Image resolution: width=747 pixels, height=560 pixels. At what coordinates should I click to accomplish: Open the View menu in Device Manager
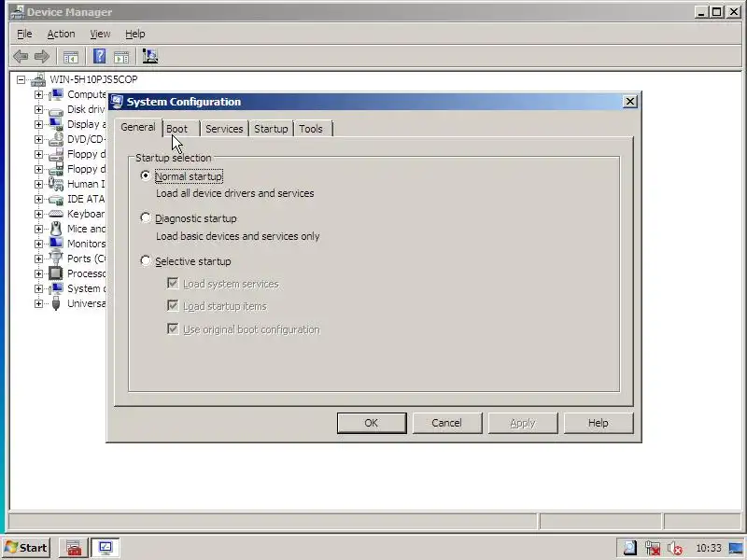coord(100,34)
